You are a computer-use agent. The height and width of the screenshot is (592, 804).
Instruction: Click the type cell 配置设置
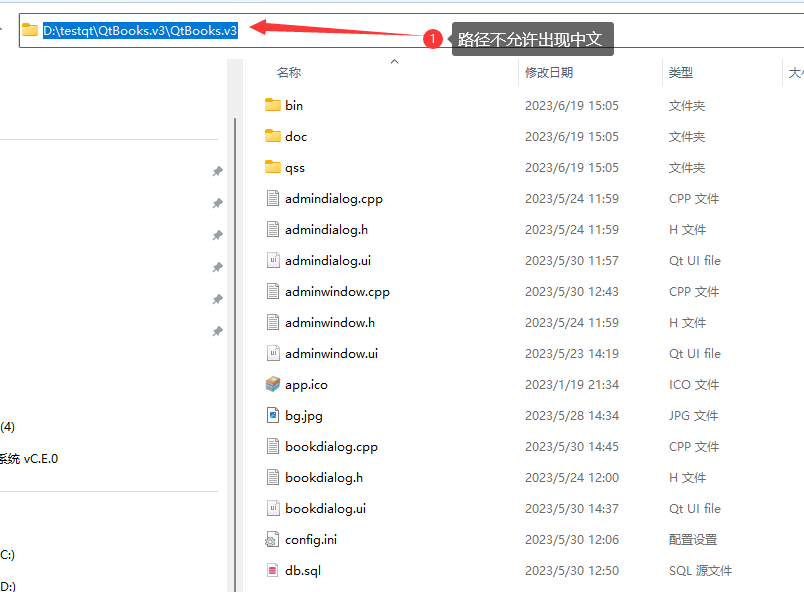point(693,540)
